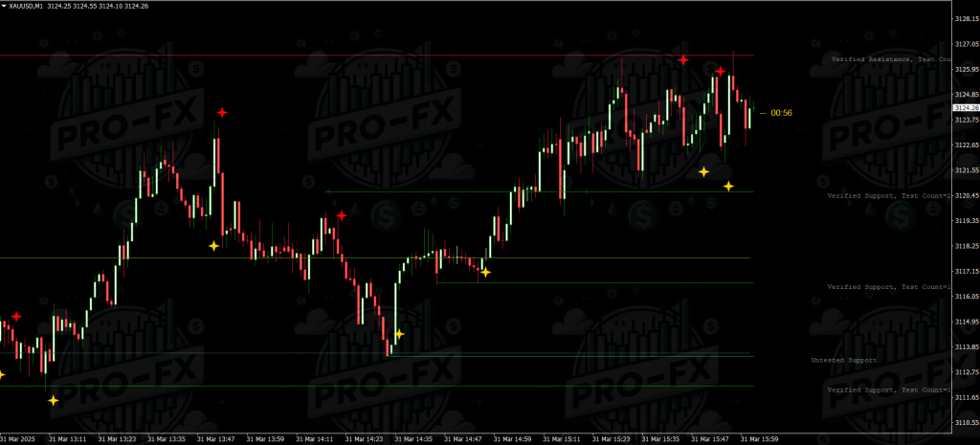Click the 3112.75 price axis label
The height and width of the screenshot is (445, 980).
967,372
